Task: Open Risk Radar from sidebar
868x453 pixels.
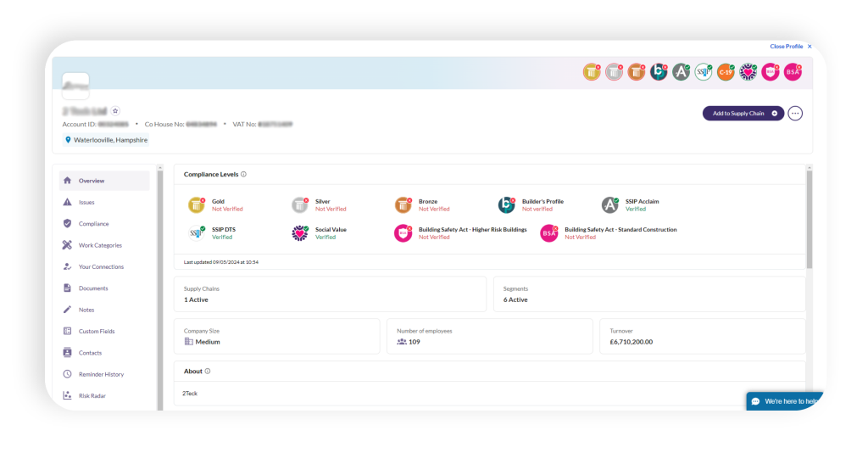Action: (92, 396)
